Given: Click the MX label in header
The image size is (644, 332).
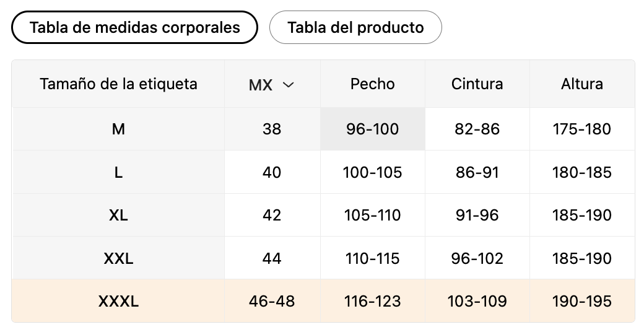Looking at the screenshot, I should (x=261, y=85).
